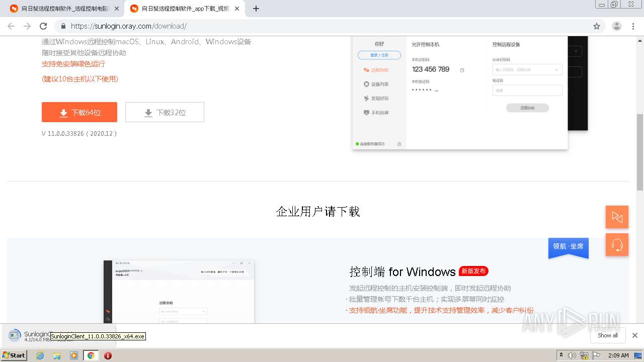Click version text V 11.0.0.33826
The width and height of the screenshot is (644, 362).
coord(79,134)
